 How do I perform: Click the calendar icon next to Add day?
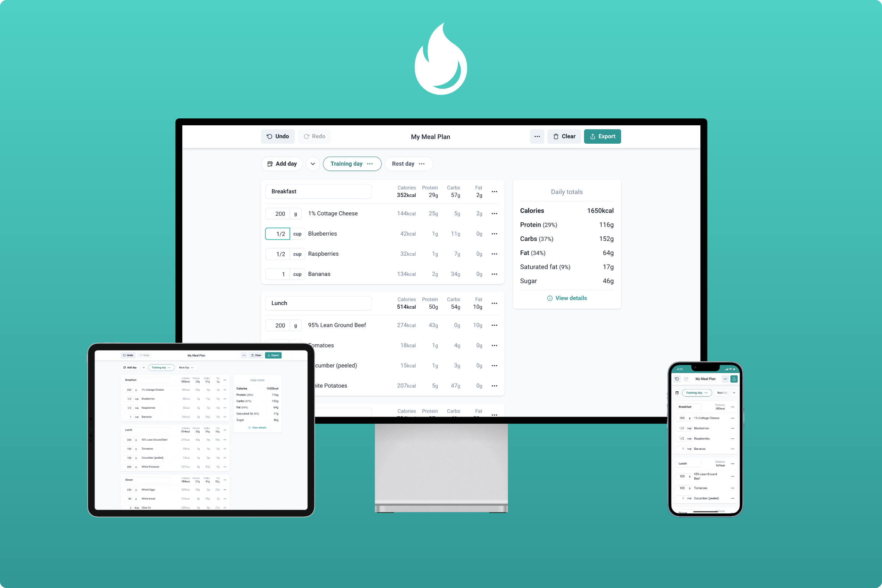pos(270,163)
